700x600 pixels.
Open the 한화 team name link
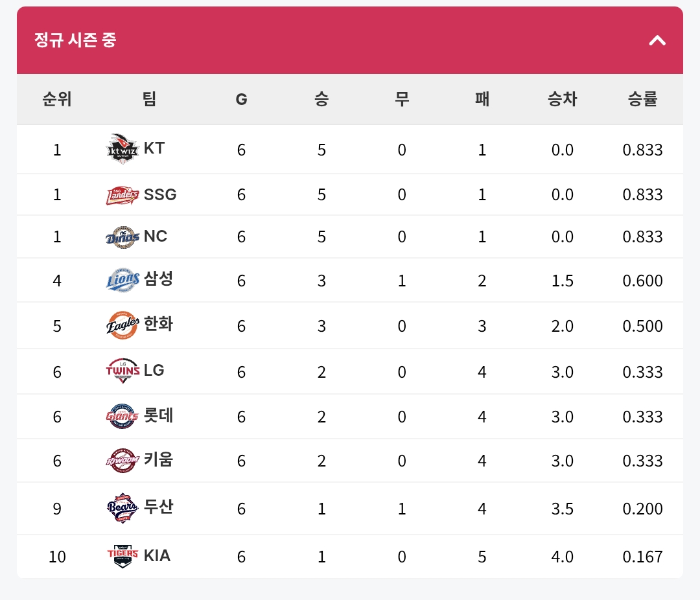(x=158, y=324)
